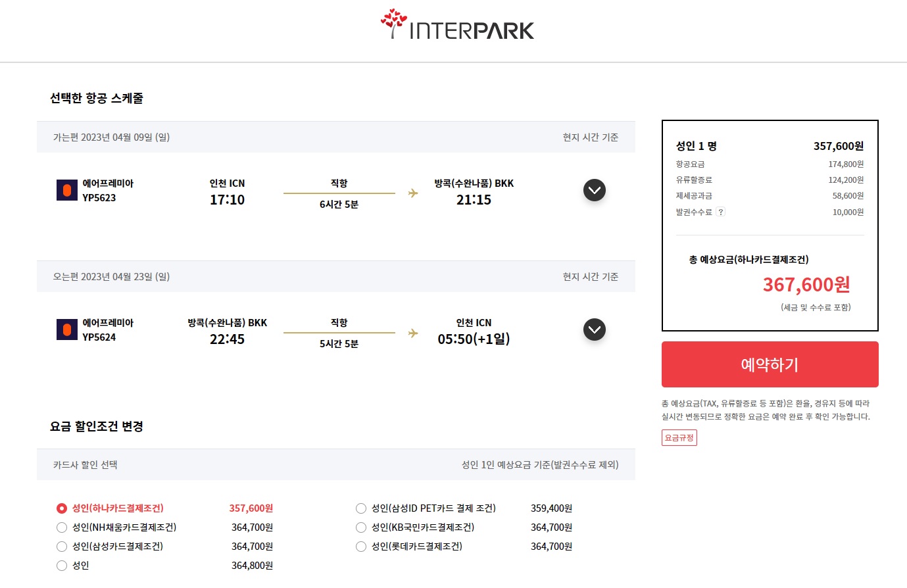Viewport: 907px width, 588px height.
Task: Expand details for outbound flight YP5623
Action: tap(595, 190)
